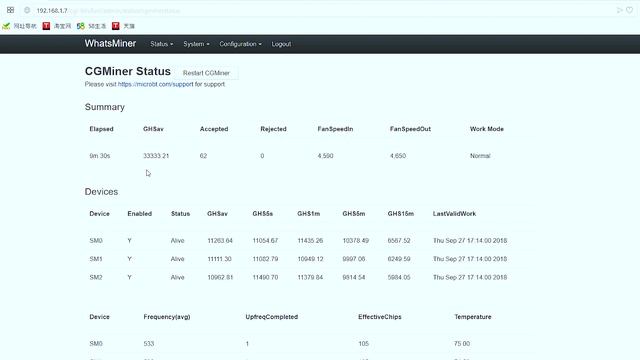The image size is (640, 360).
Task: Select the CGMiner Status heading
Action: pos(128,71)
